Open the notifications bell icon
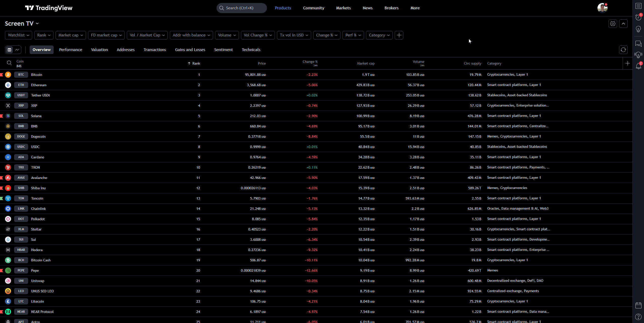Screen dimensions: 644x323 click(638, 66)
